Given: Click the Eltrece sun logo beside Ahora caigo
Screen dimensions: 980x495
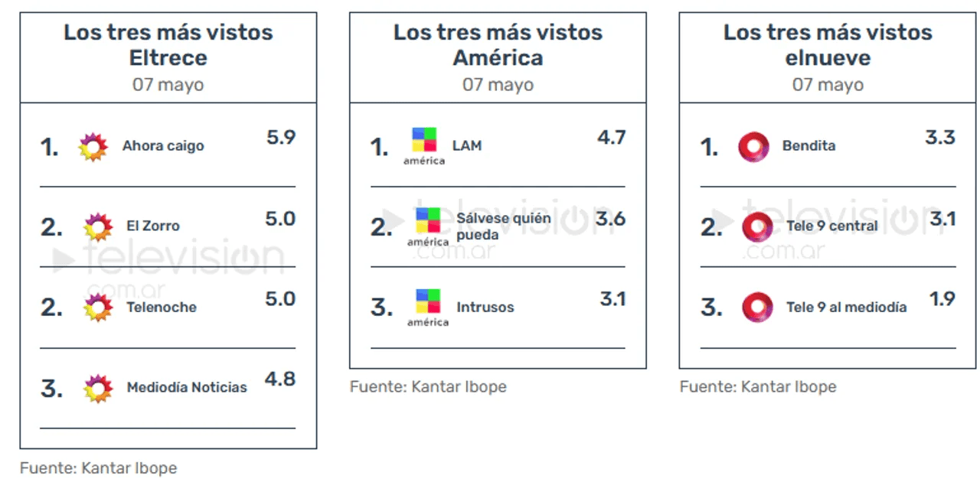Looking at the screenshot, I should point(93,146).
